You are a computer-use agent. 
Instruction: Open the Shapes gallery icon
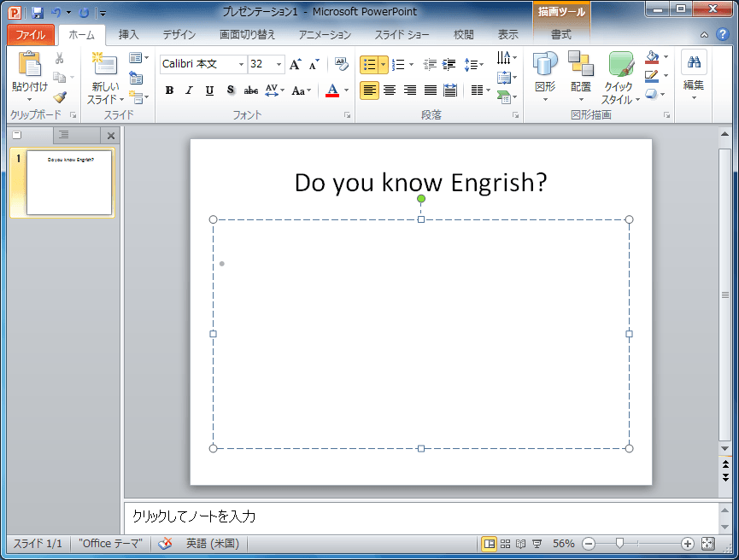pos(545,65)
